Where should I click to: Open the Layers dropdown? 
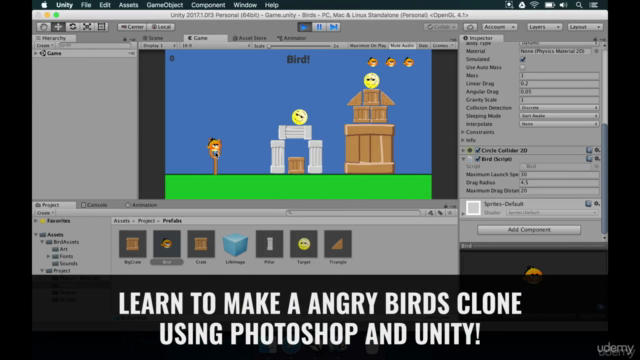pyautogui.click(x=544, y=27)
